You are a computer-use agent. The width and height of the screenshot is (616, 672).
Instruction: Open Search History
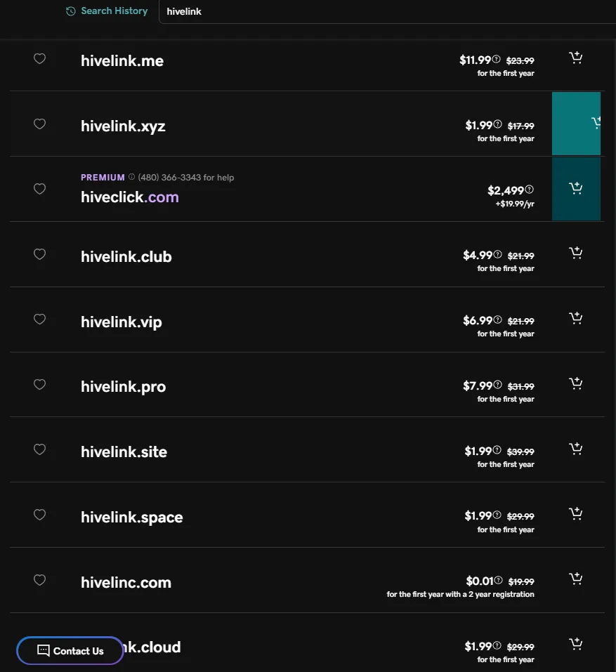pos(107,11)
